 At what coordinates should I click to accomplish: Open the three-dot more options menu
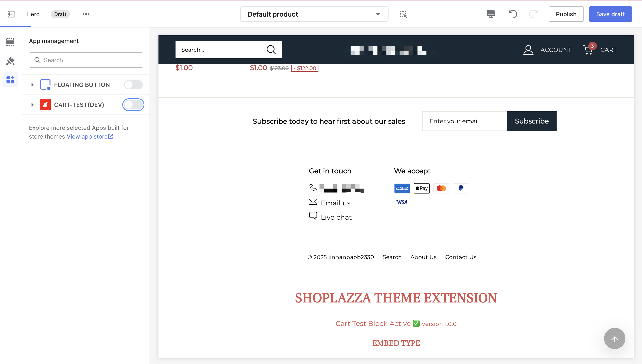click(86, 14)
